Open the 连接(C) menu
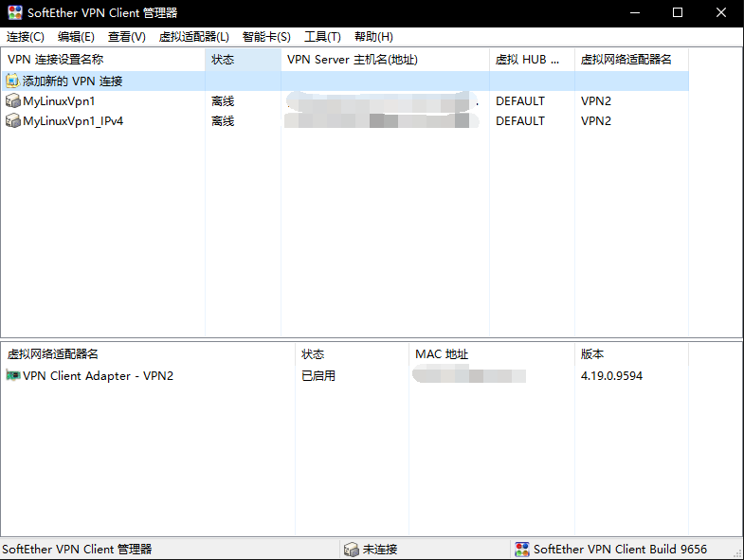Image resolution: width=744 pixels, height=560 pixels. point(26,37)
